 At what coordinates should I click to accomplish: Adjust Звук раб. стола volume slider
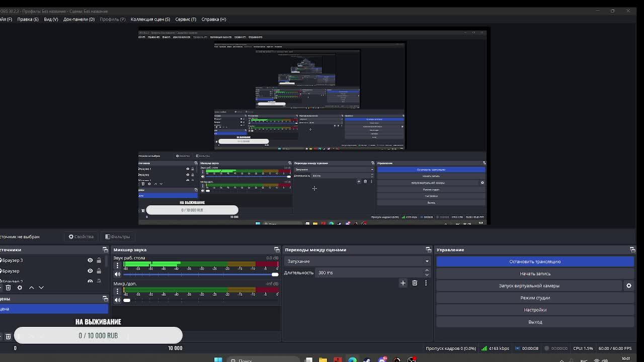[201, 275]
